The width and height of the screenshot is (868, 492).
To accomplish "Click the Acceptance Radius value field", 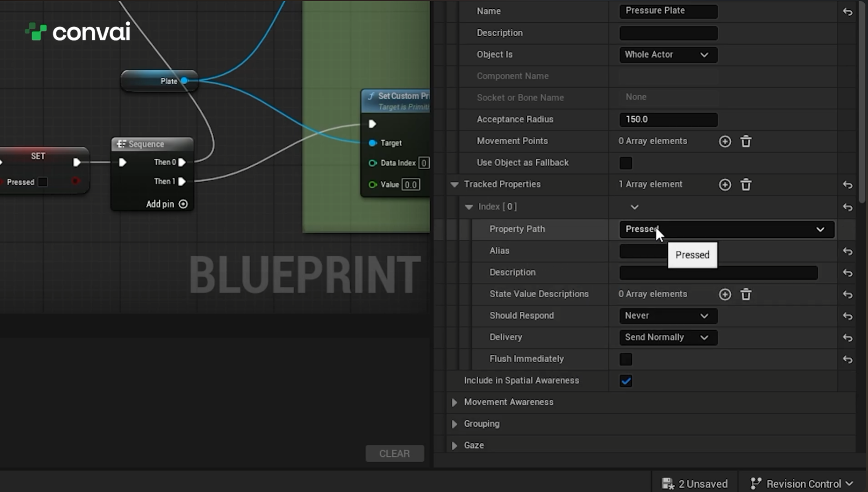I will pos(668,120).
